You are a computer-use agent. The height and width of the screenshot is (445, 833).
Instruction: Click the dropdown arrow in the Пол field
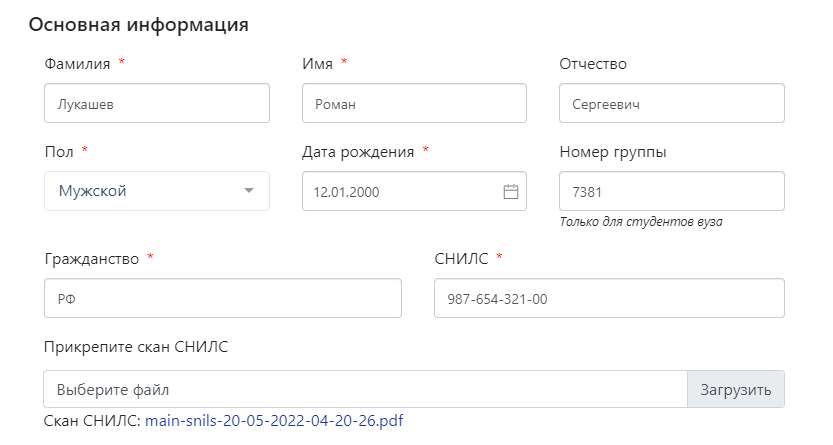[249, 191]
